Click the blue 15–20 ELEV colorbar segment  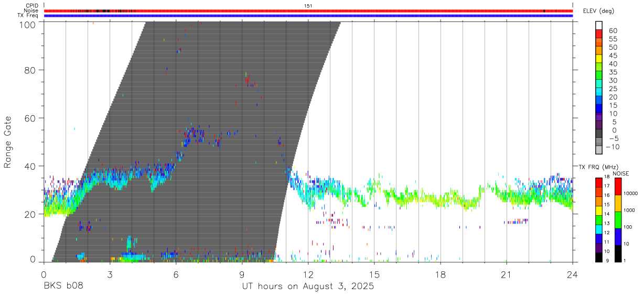click(x=599, y=101)
